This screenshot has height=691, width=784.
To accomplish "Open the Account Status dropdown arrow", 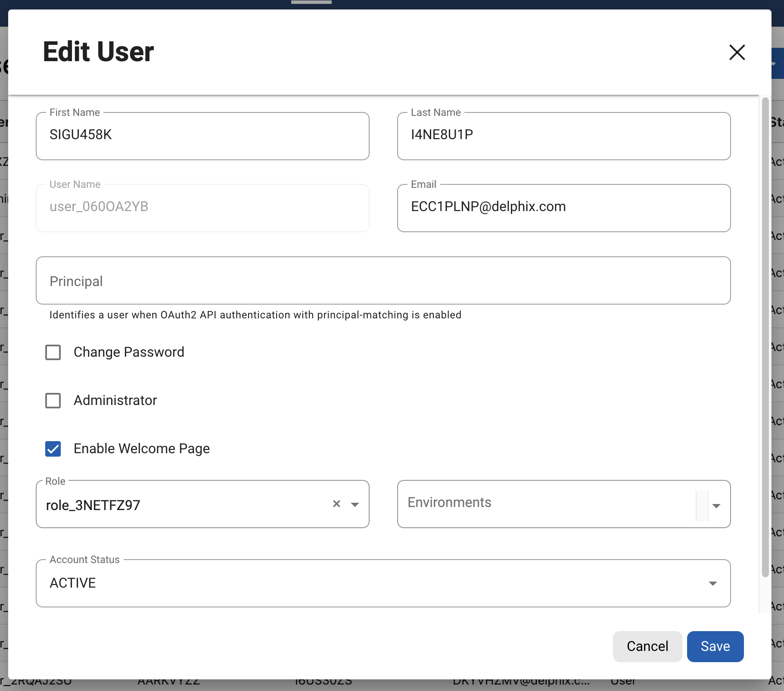I will coord(713,584).
